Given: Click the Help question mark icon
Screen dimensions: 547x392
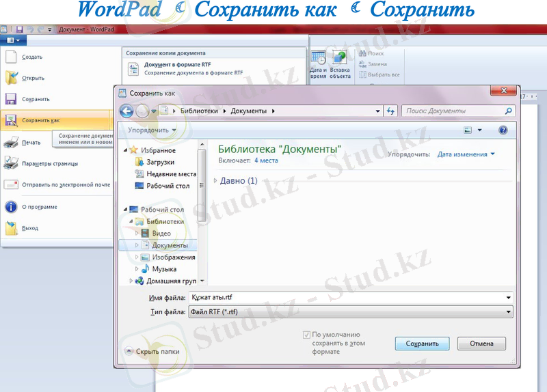Looking at the screenshot, I should pos(503,130).
